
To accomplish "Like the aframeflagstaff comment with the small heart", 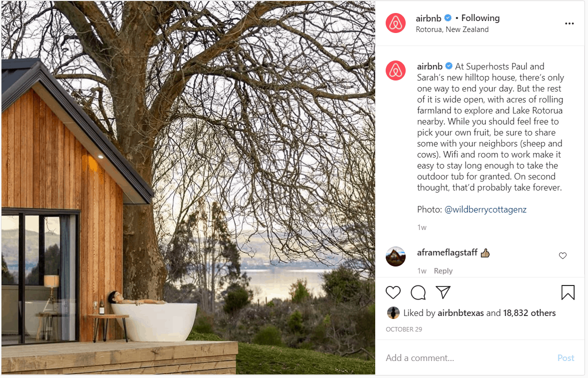I will coord(563,255).
